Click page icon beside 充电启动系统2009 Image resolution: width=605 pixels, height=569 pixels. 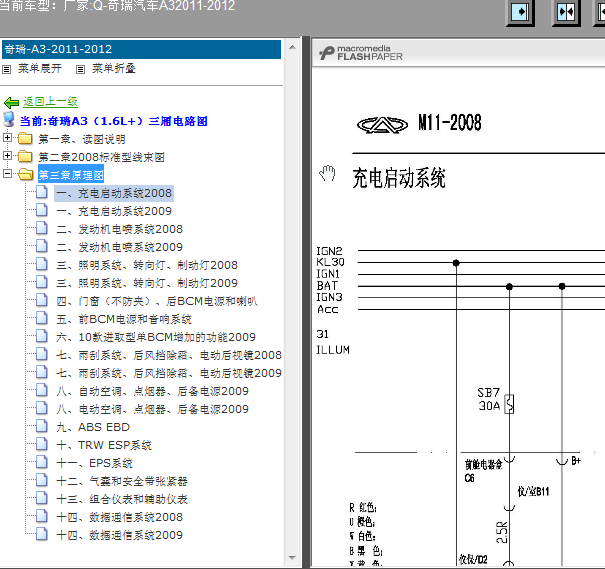(x=42, y=210)
